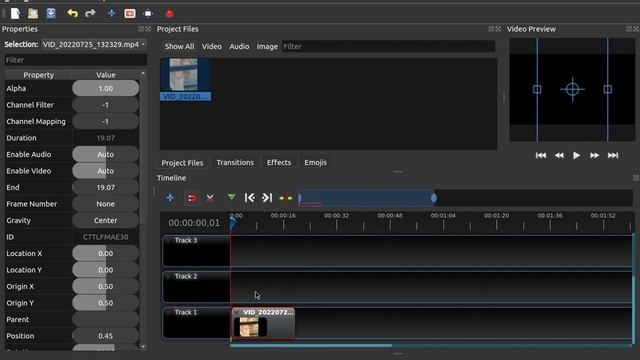Image resolution: width=640 pixels, height=360 pixels.
Task: Import files with the blue plus icon
Action: 111,13
